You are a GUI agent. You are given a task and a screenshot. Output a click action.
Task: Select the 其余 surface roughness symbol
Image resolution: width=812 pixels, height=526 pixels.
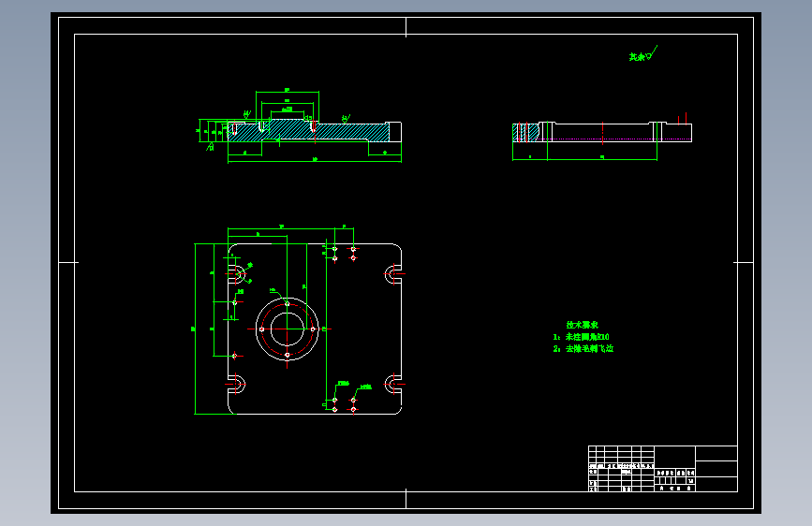[x=643, y=54]
